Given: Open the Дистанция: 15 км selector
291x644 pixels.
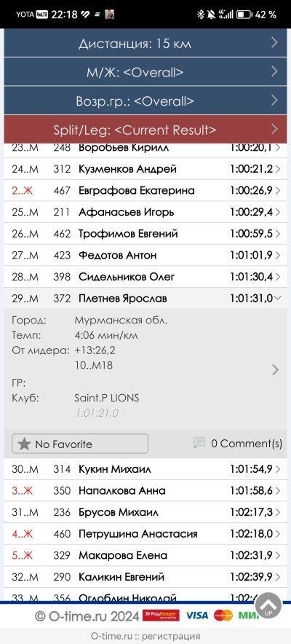Looking at the screenshot, I should (145, 43).
